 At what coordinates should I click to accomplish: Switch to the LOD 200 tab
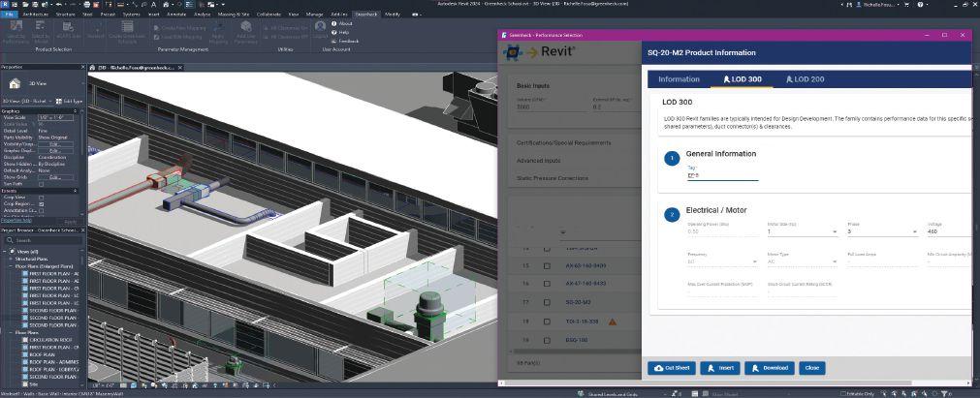[x=805, y=79]
